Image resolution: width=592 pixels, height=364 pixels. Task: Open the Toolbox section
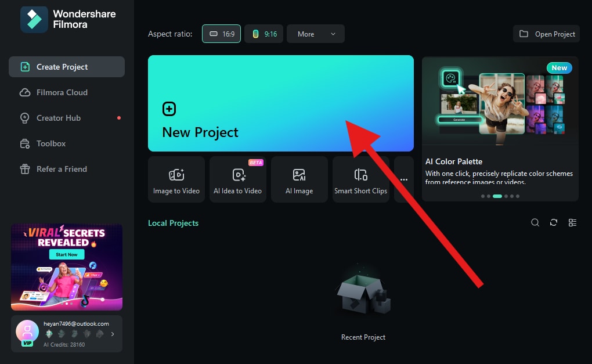point(51,144)
